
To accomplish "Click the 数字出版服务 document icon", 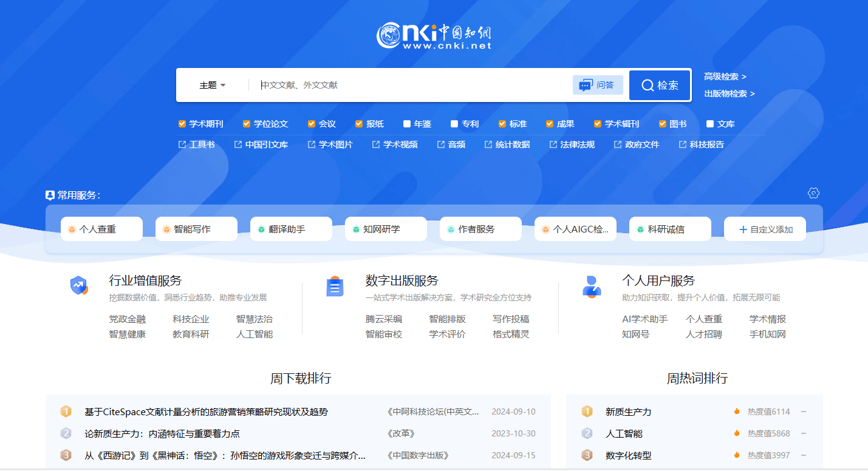I will click(335, 286).
